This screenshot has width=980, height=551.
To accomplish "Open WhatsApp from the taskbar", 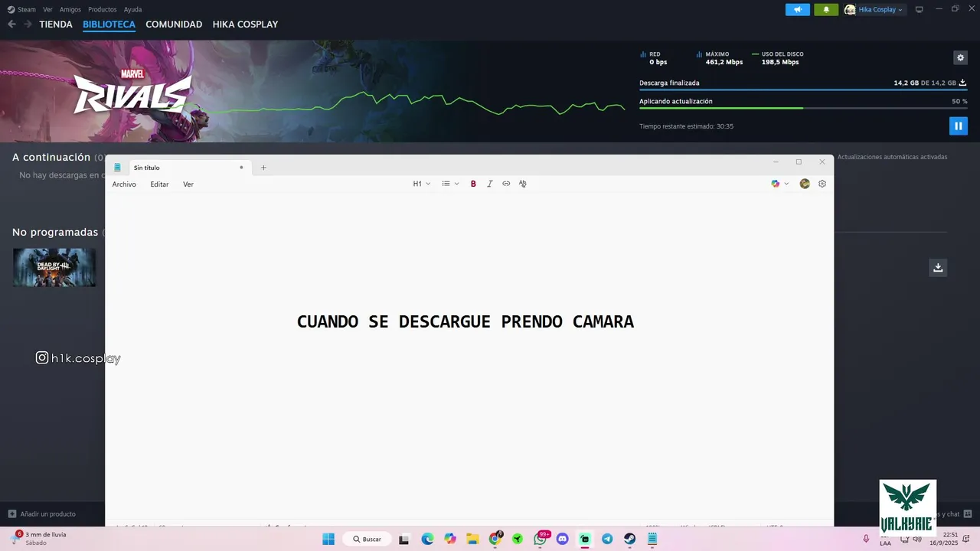I will click(541, 539).
